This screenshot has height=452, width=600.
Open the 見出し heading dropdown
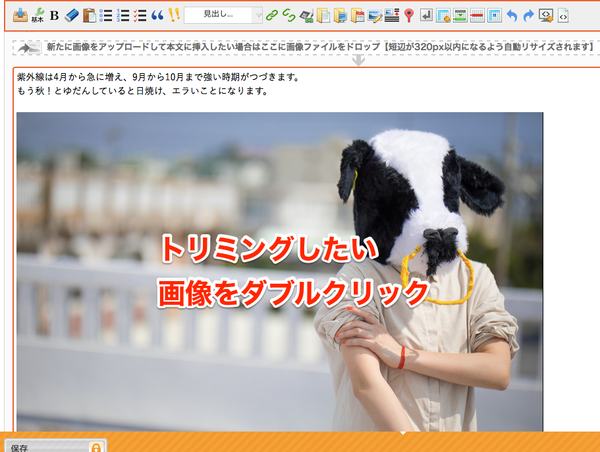(x=223, y=15)
